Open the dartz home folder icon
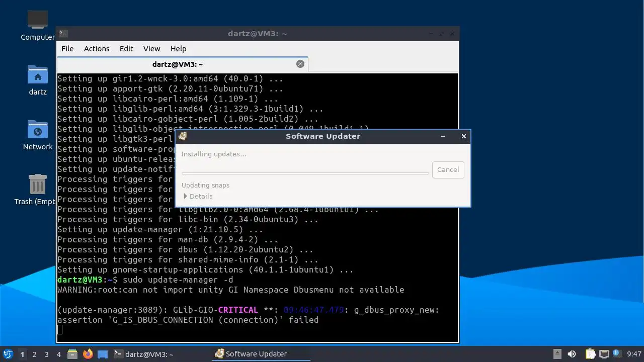 [38, 75]
